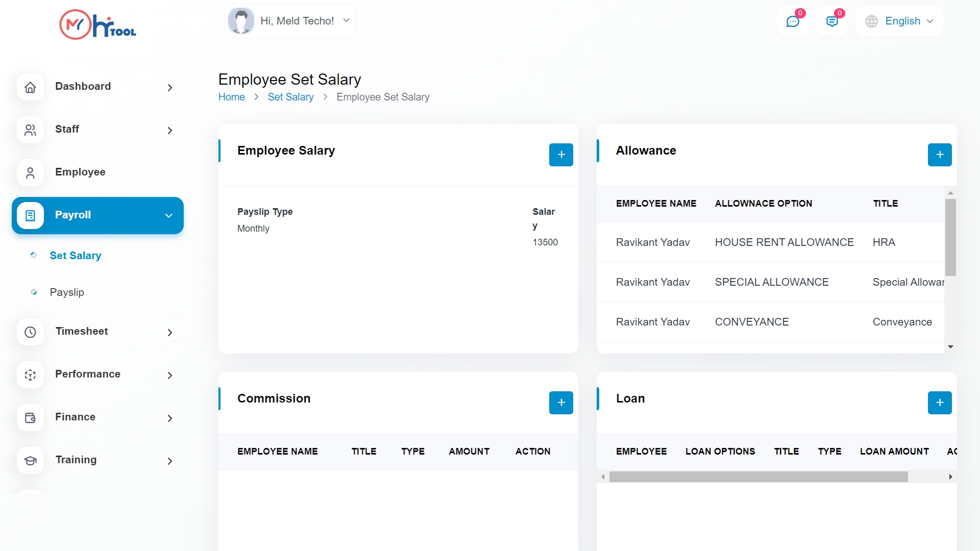Click plus button in Employee Salary card
Screen dimensions: 980x551
click(x=560, y=155)
